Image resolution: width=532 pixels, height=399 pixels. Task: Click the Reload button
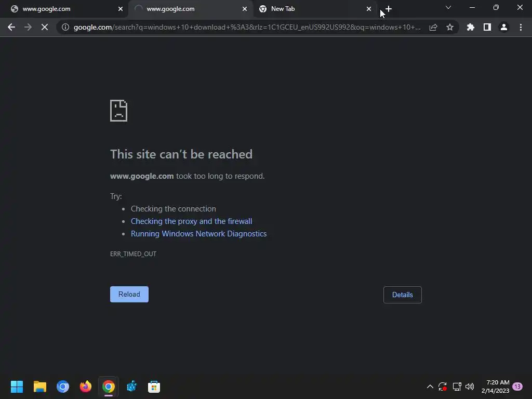(x=129, y=294)
